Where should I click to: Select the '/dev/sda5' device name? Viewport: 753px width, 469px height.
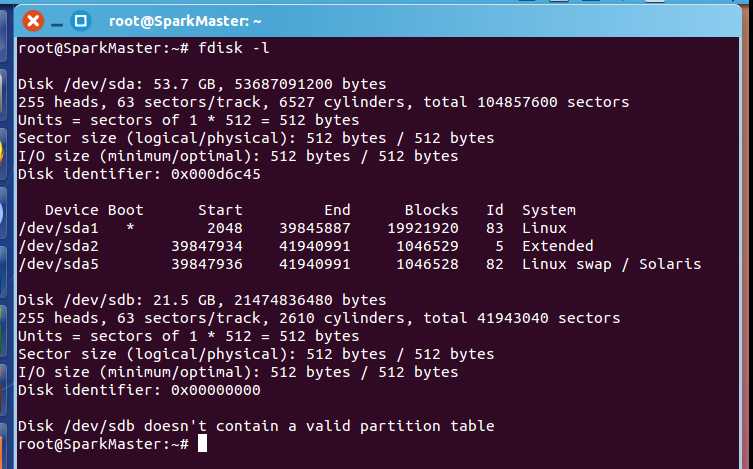[59, 264]
